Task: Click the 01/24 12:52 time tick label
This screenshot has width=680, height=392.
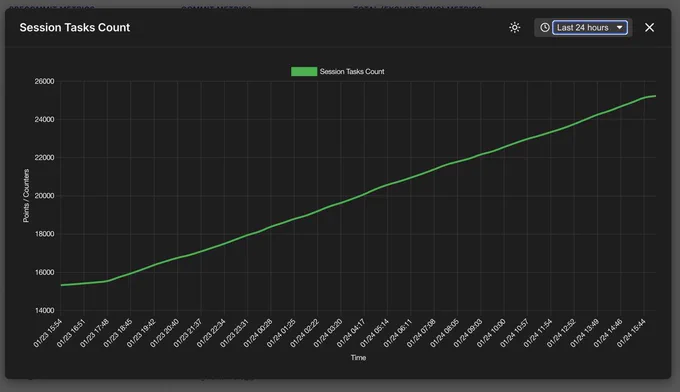Action: click(562, 333)
